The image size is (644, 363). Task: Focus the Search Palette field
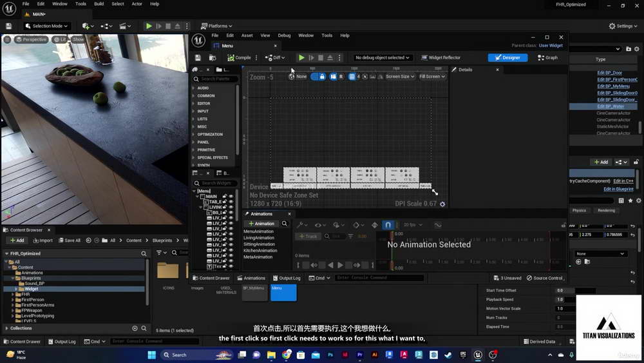pos(215,79)
